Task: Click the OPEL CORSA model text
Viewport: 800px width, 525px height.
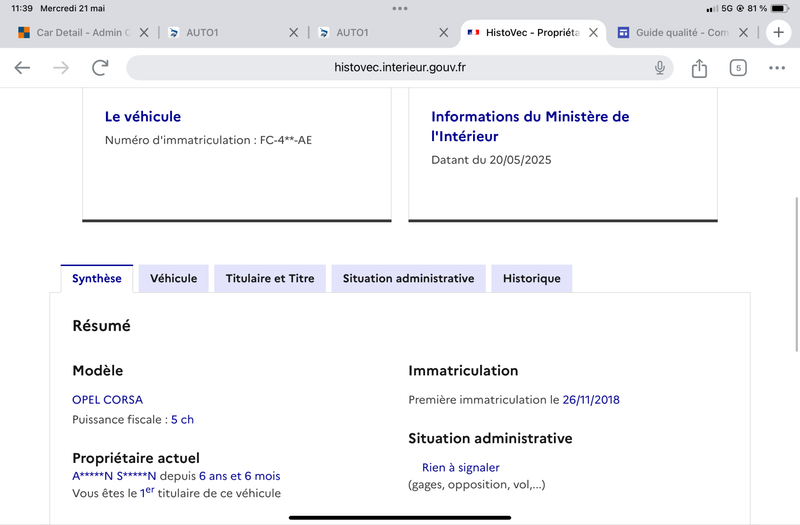Action: point(108,400)
